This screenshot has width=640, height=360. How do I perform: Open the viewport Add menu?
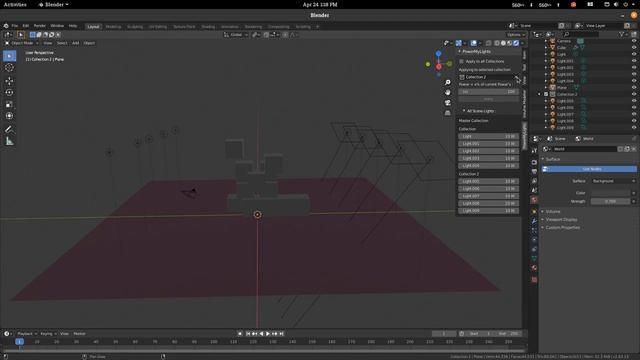[x=76, y=43]
